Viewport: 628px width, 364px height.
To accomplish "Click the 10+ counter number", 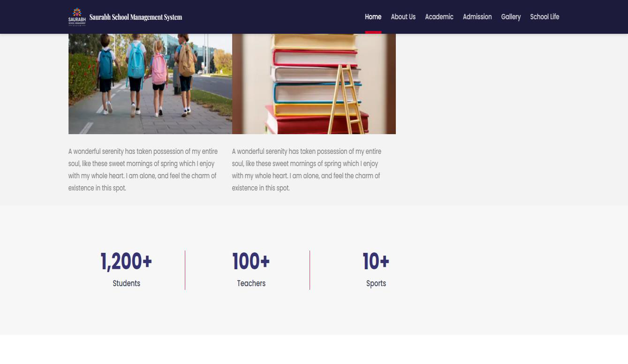I will pyautogui.click(x=376, y=261).
